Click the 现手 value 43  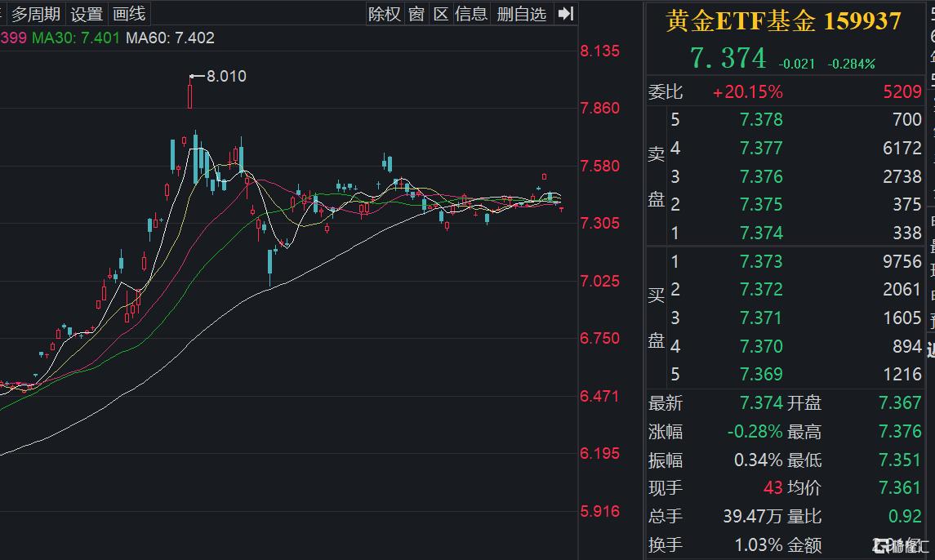coord(772,488)
